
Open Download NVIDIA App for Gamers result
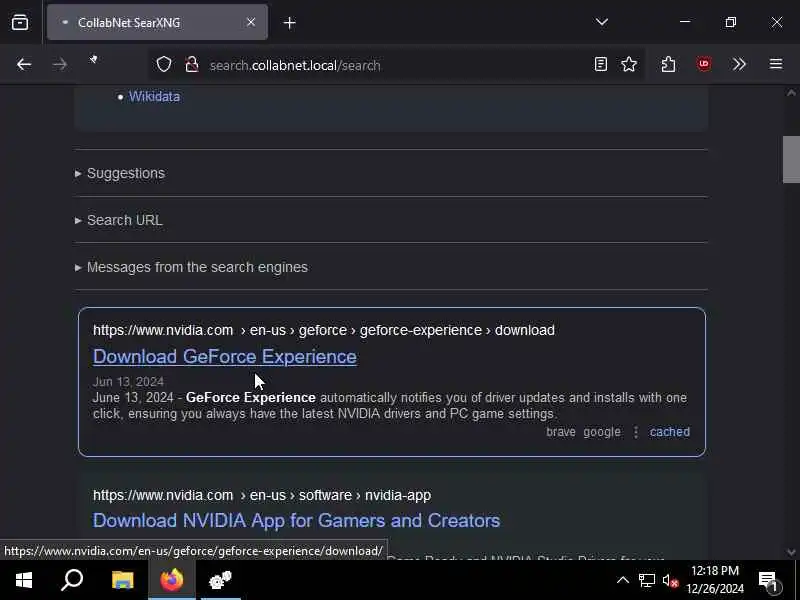(296, 520)
